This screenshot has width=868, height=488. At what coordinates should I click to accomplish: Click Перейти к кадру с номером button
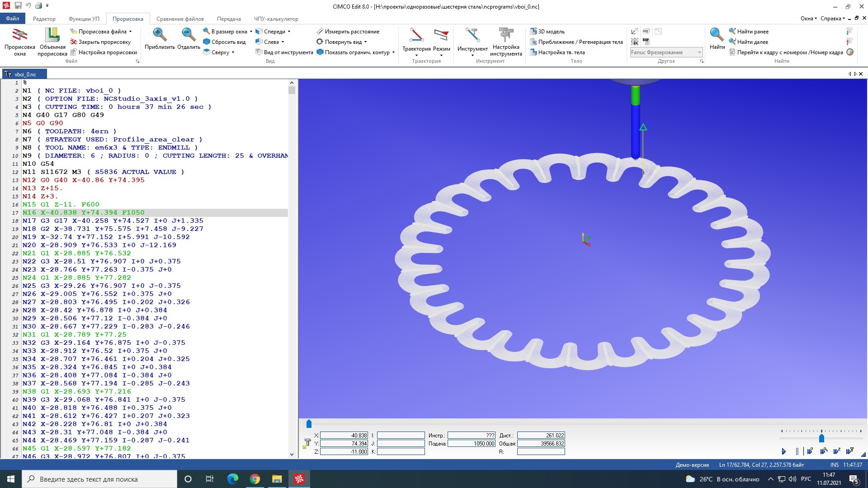(786, 52)
